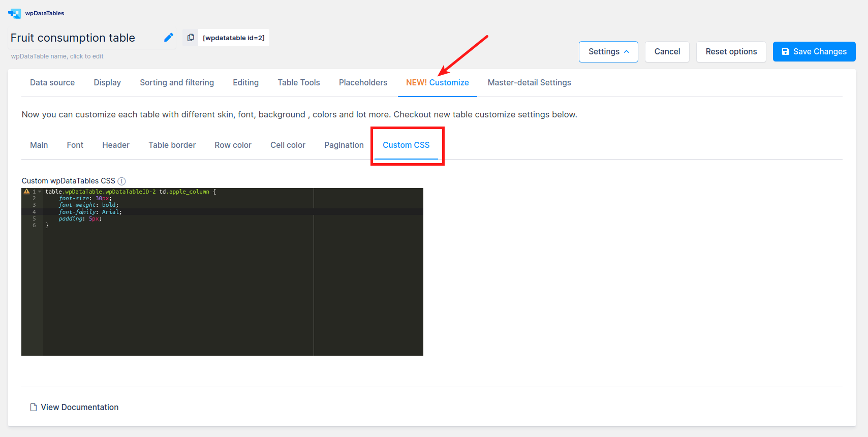This screenshot has width=868, height=437.
Task: Select the [wpdatatable id=2] shortcode text
Action: coord(233,38)
